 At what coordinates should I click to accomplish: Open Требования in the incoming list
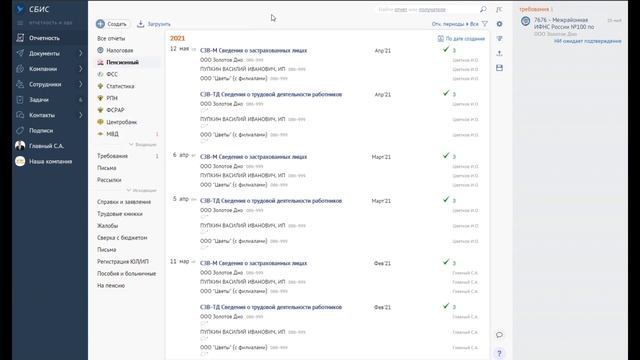click(x=112, y=156)
